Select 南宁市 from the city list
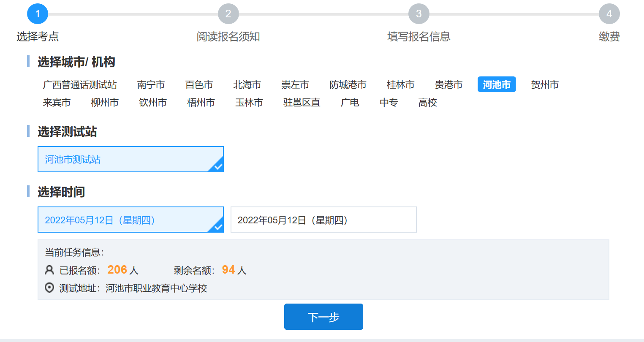644x342 pixels. click(x=151, y=85)
